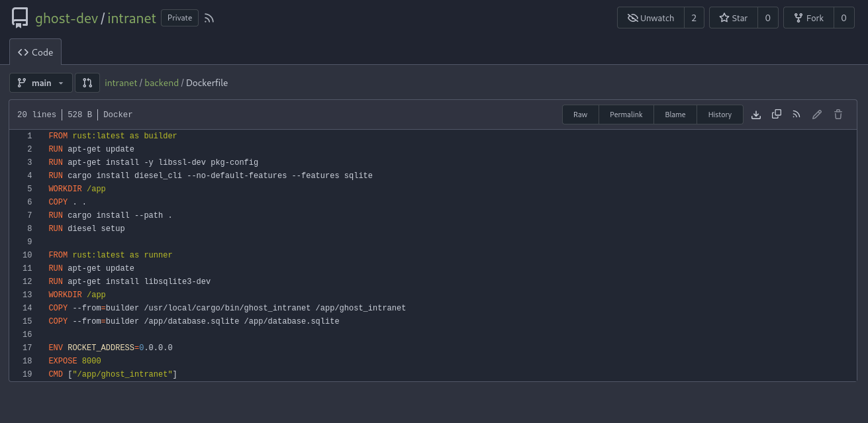Open the file History
This screenshot has height=423, width=868.
coord(720,115)
